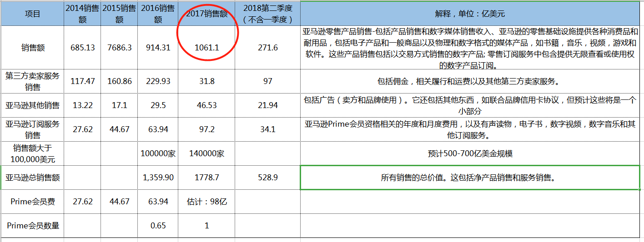
Task: Select the 估计：98亿 cell
Action: tap(206, 202)
